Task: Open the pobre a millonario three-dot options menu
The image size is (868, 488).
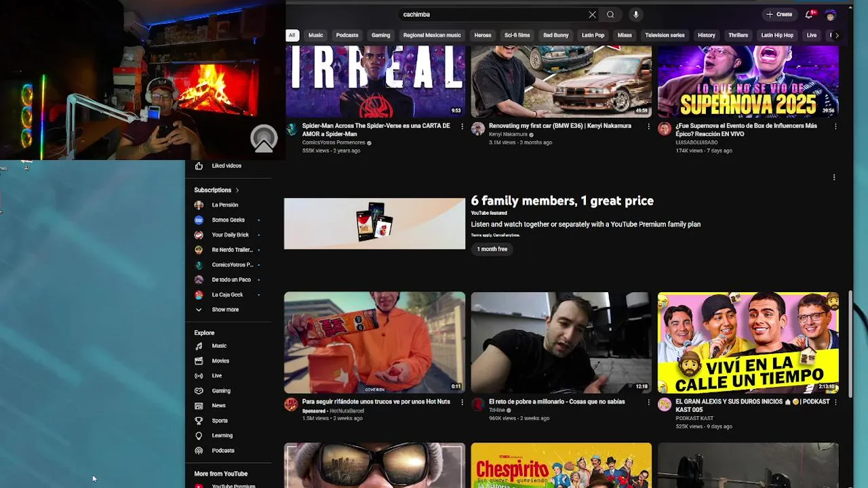Action: (x=648, y=402)
